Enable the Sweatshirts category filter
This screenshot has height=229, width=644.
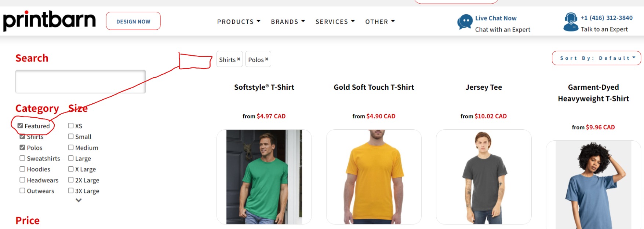(22, 158)
